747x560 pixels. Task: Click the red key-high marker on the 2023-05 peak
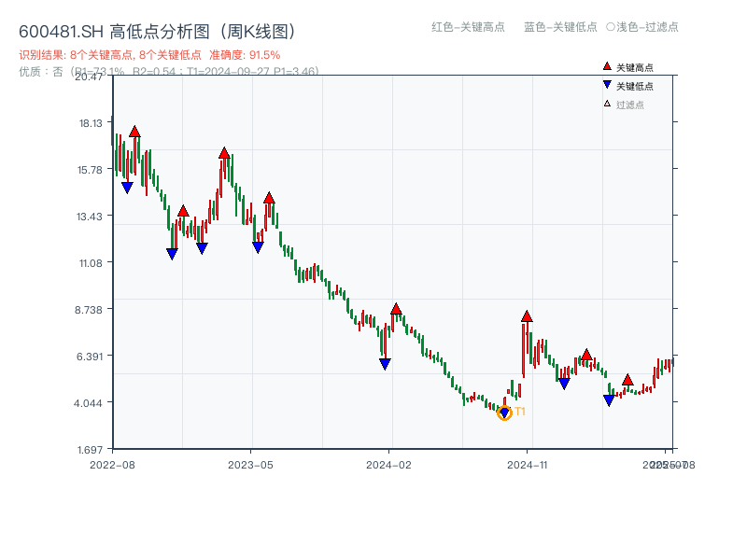click(x=224, y=152)
